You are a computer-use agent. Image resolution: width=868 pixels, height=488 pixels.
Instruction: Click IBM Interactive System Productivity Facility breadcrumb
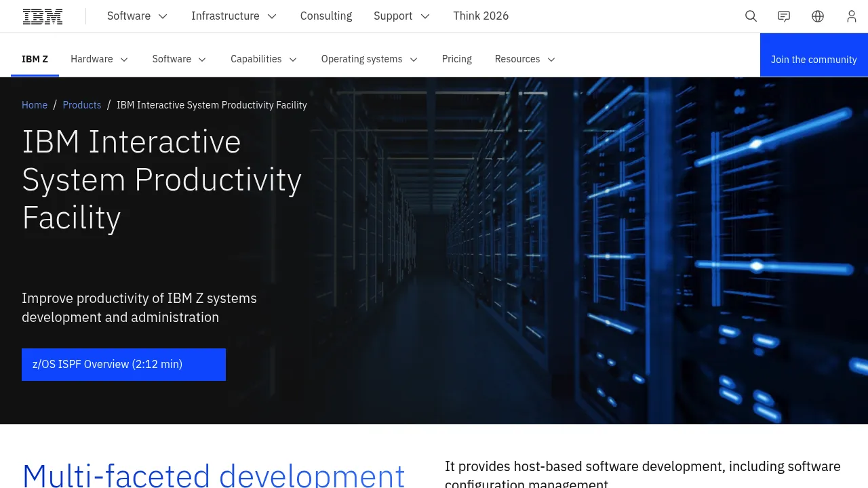coord(212,105)
